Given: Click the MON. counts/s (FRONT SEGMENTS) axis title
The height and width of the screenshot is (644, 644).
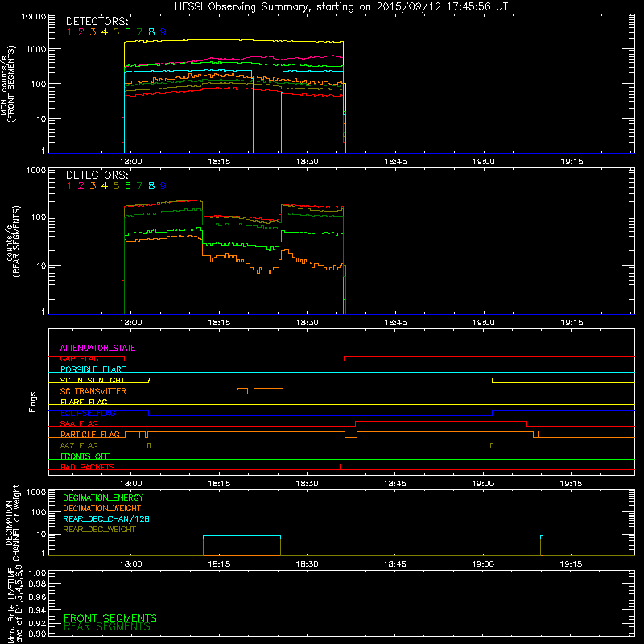Looking at the screenshot, I should pyautogui.click(x=8, y=85).
